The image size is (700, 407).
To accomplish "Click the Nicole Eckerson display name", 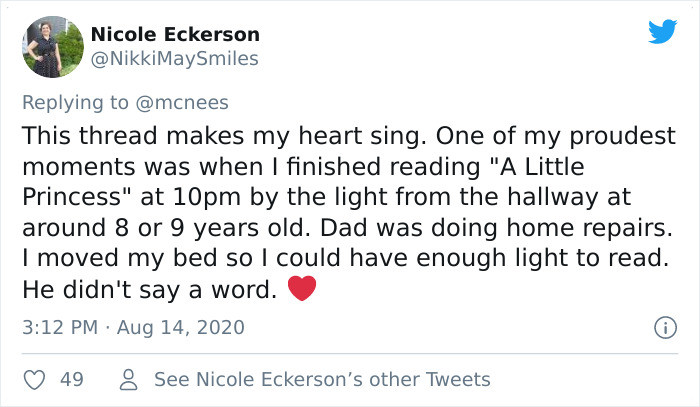I will click(175, 34).
